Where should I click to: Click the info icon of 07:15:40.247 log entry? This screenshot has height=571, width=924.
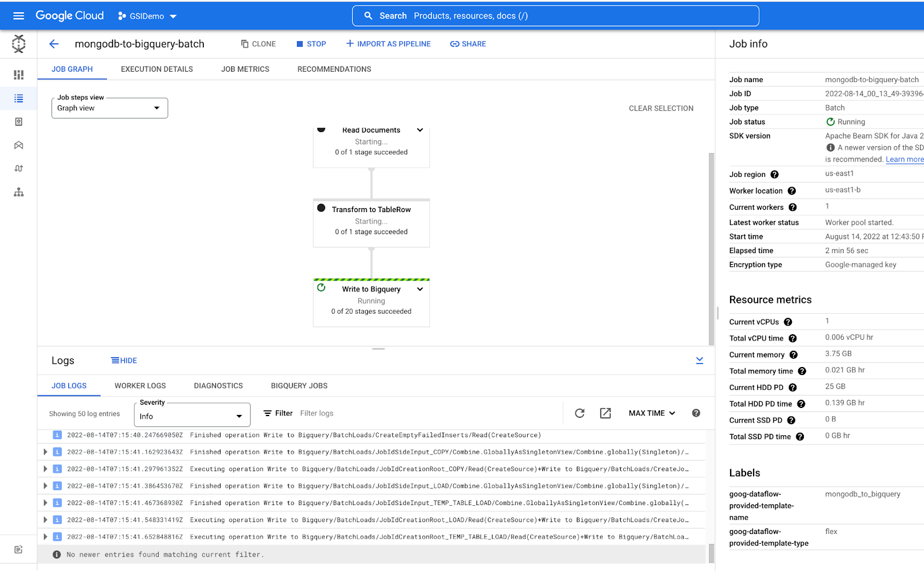(57, 435)
